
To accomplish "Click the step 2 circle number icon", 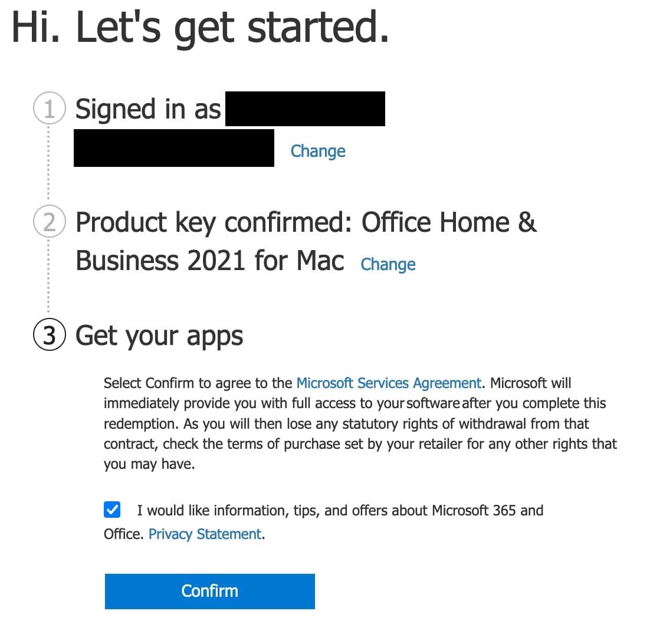I will [49, 222].
